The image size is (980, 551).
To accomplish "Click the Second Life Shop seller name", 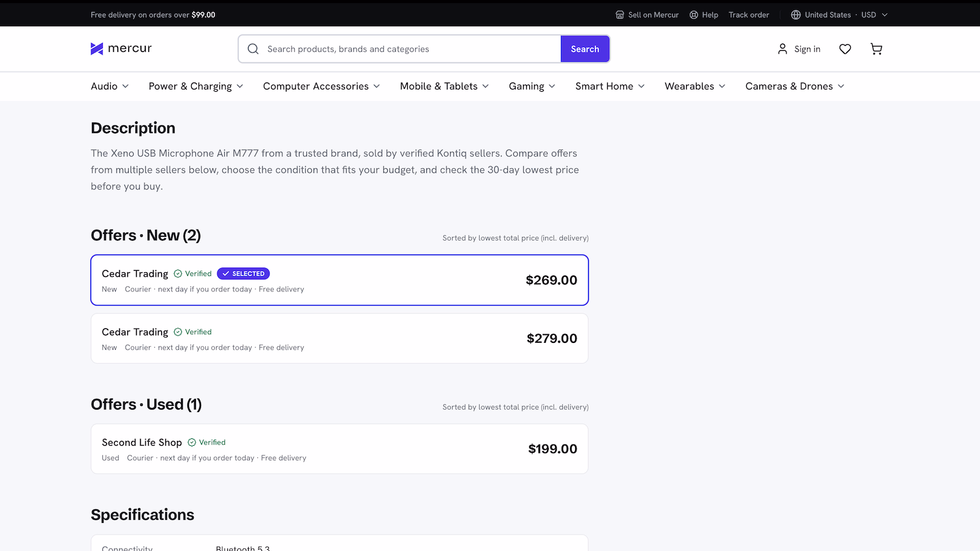I will point(142,442).
